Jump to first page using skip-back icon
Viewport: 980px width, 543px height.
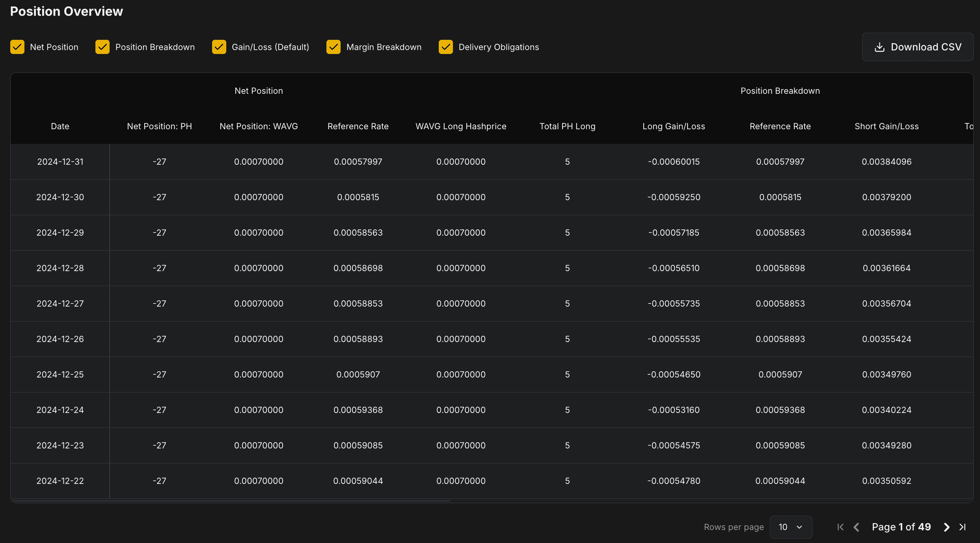pos(840,527)
